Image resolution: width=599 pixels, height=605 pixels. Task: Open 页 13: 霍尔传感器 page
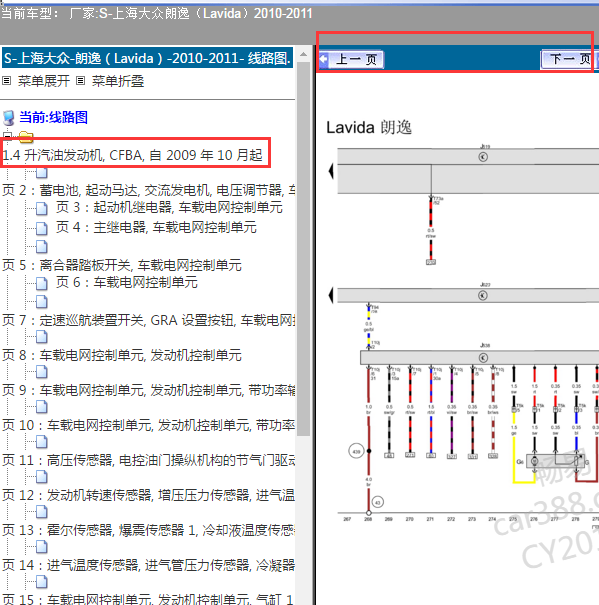pyautogui.click(x=148, y=530)
